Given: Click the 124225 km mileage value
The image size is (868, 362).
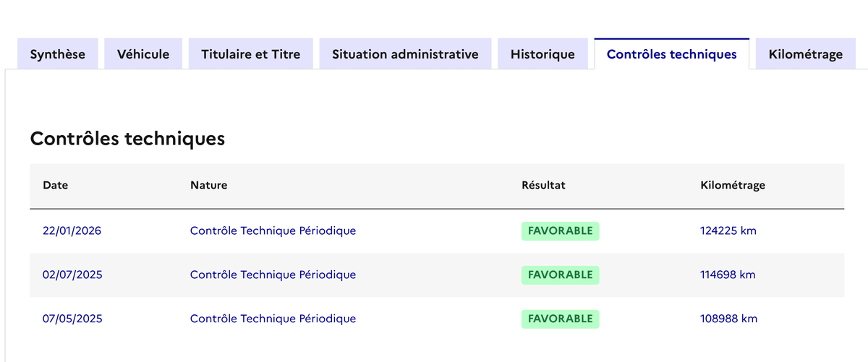Looking at the screenshot, I should click(x=728, y=231).
